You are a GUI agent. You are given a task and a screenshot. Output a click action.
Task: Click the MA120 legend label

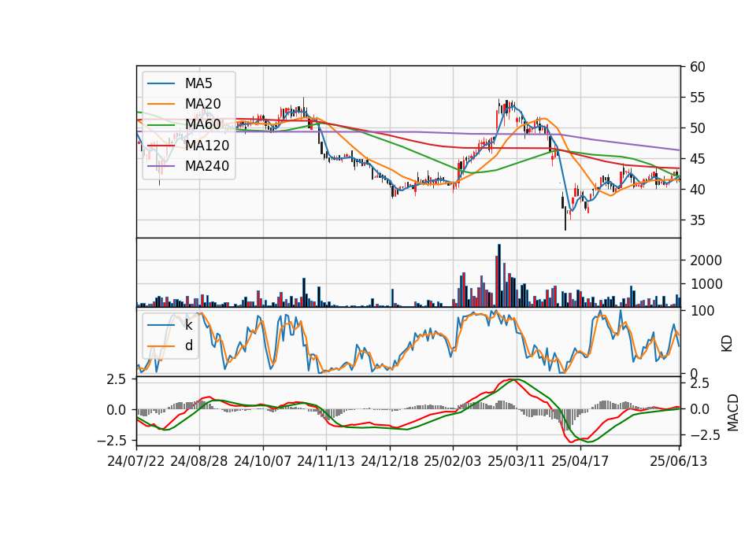pos(207,145)
